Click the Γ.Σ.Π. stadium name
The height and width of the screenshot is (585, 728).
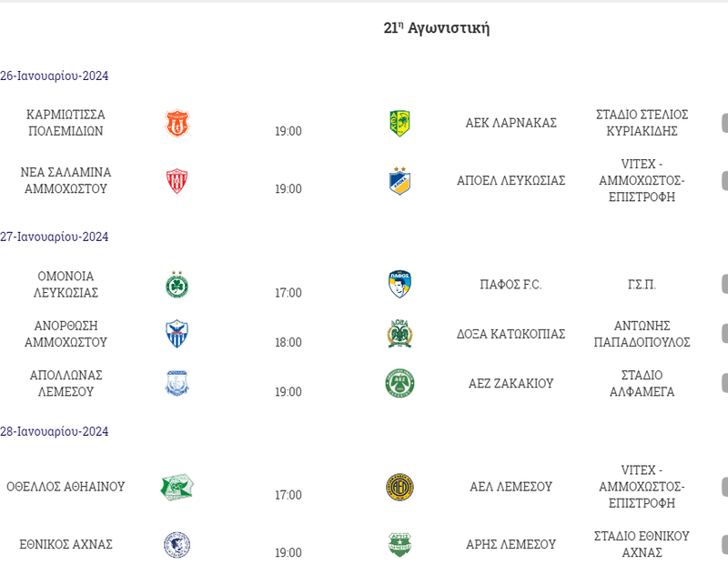(x=642, y=285)
